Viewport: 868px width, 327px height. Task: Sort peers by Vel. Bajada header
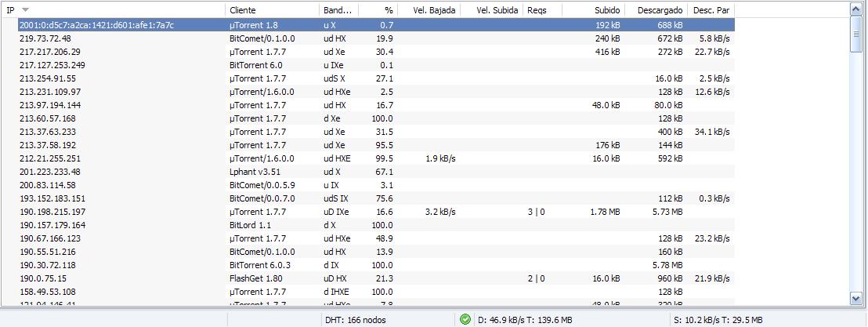(433, 10)
